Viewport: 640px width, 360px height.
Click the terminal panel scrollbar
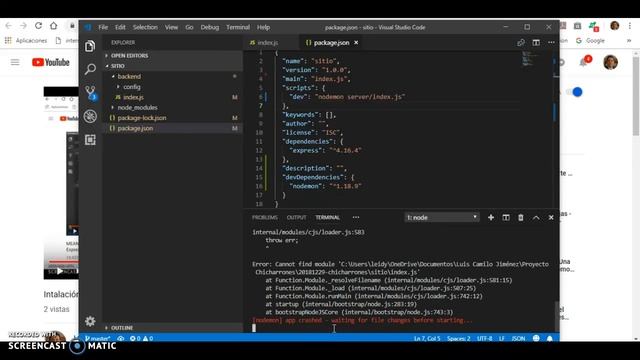click(557, 317)
